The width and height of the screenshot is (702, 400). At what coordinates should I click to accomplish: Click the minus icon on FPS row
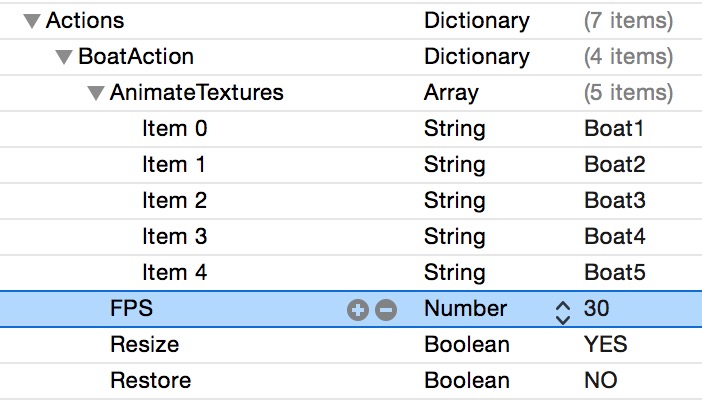[x=386, y=310]
